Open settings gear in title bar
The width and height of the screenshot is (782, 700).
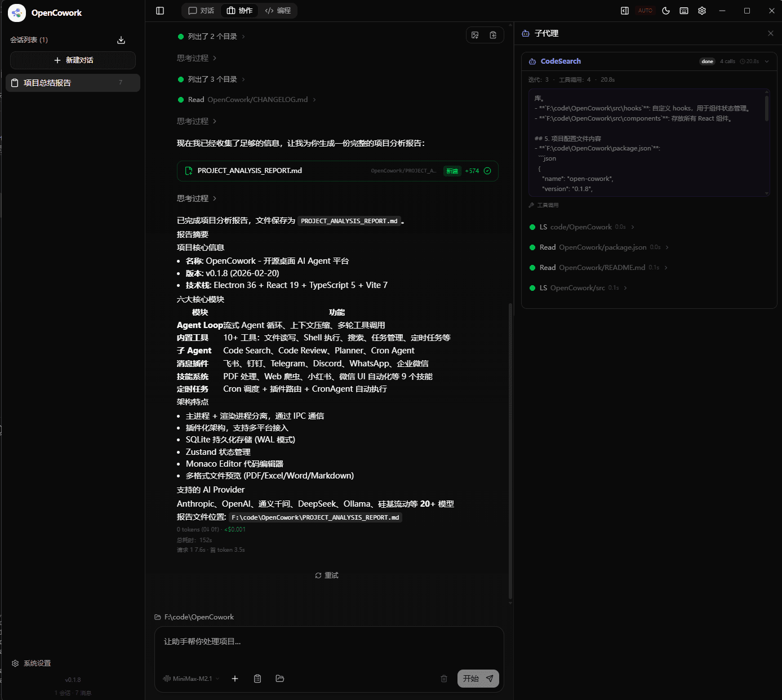(702, 11)
